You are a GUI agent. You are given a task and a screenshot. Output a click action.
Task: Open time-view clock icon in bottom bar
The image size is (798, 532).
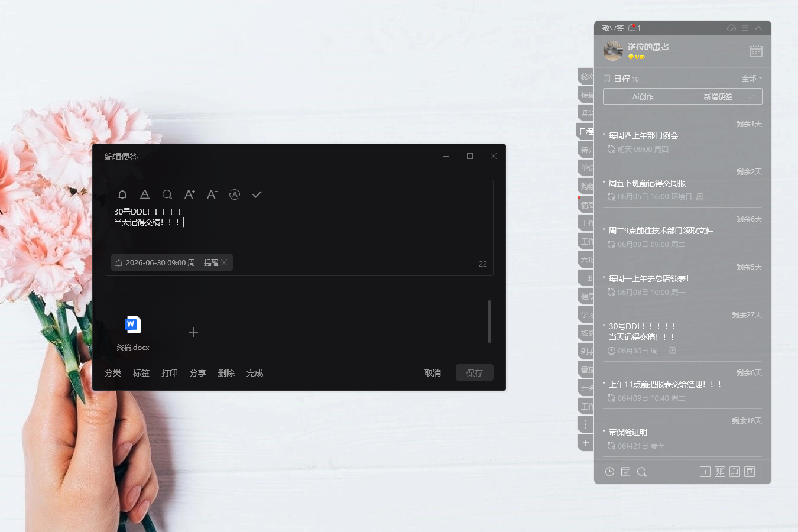[x=609, y=472]
